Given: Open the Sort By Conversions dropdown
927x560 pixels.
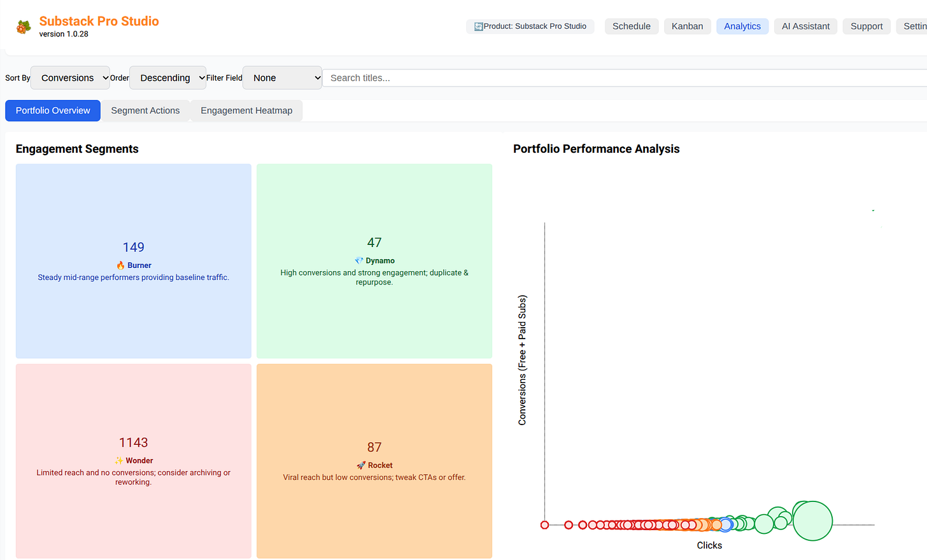Looking at the screenshot, I should (70, 78).
